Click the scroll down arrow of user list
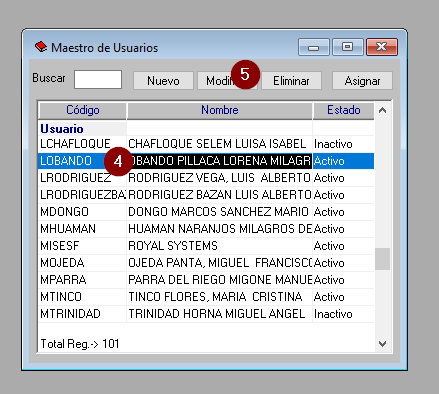 tap(382, 343)
